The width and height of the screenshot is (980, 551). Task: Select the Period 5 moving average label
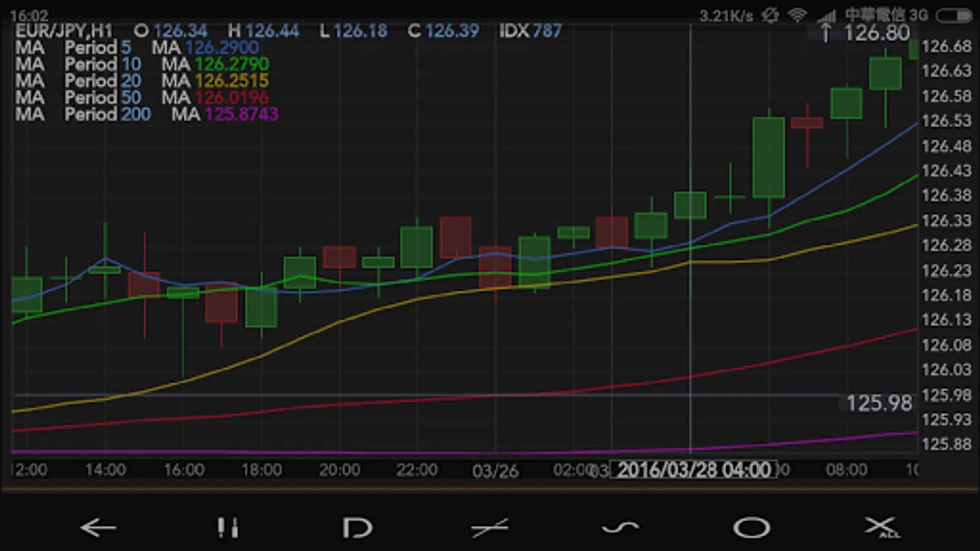click(98, 47)
